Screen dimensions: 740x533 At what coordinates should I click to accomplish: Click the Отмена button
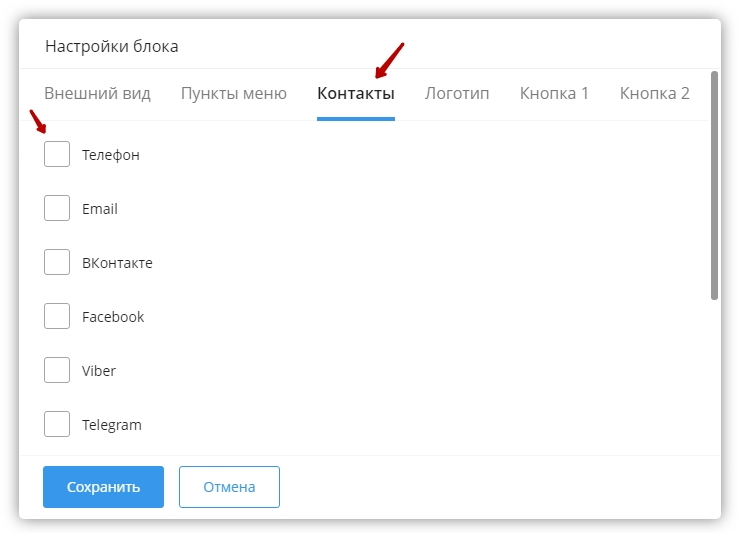tap(229, 487)
